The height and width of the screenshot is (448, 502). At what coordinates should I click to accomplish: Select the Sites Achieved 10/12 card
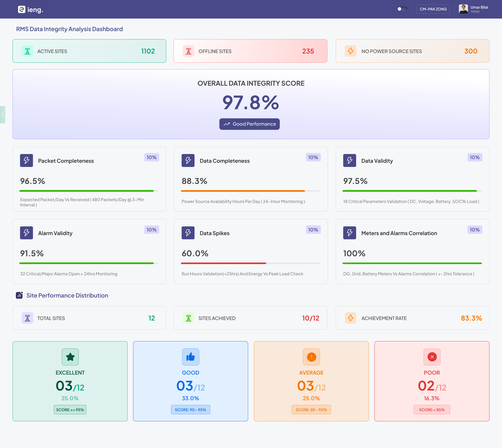250,318
